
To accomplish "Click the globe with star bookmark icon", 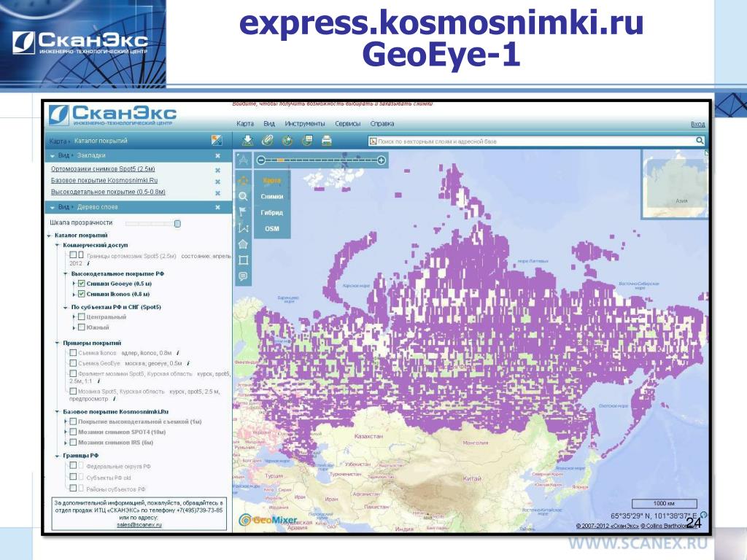I will (x=287, y=141).
